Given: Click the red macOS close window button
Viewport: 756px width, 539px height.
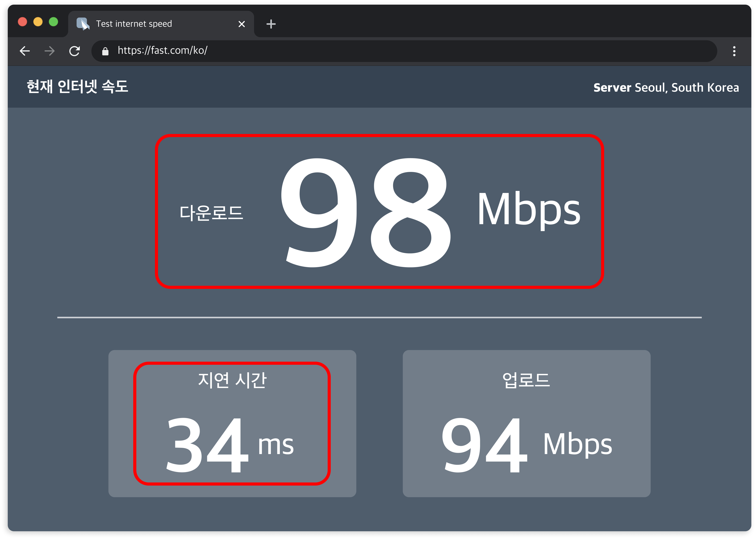Looking at the screenshot, I should 22,21.
